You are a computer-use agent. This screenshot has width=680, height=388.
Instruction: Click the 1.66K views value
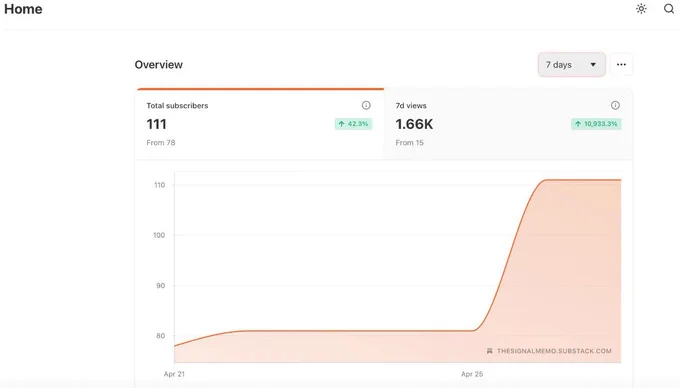tap(414, 124)
